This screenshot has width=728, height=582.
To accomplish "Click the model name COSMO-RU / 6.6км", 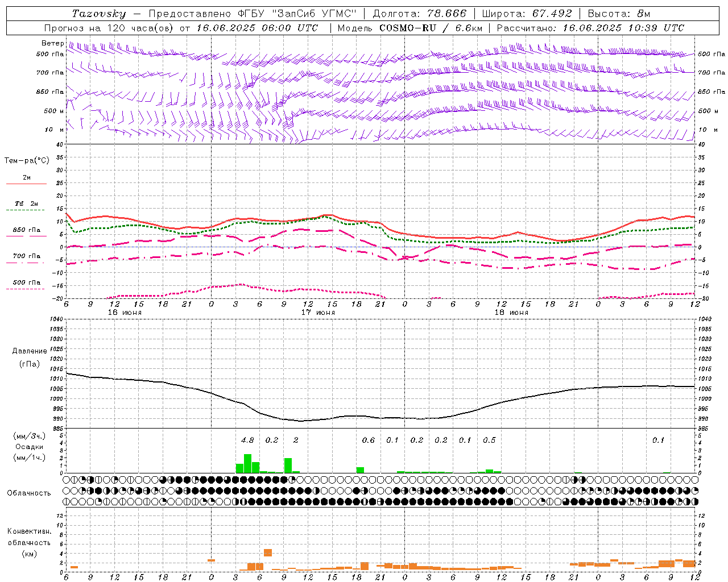I will point(431,28).
